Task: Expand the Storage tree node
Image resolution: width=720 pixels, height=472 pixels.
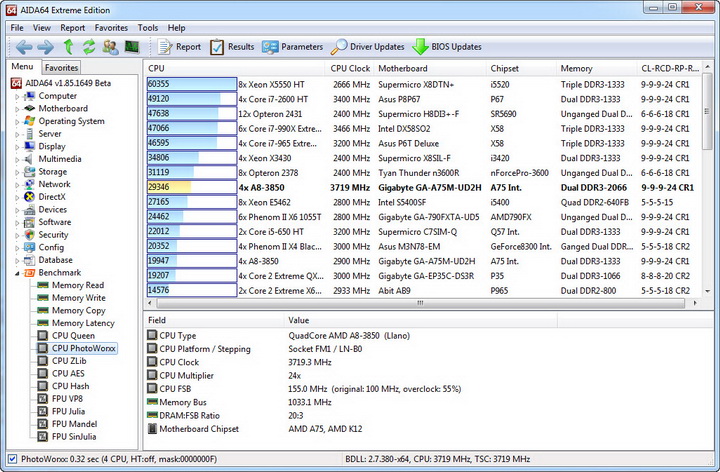Action: (x=17, y=172)
